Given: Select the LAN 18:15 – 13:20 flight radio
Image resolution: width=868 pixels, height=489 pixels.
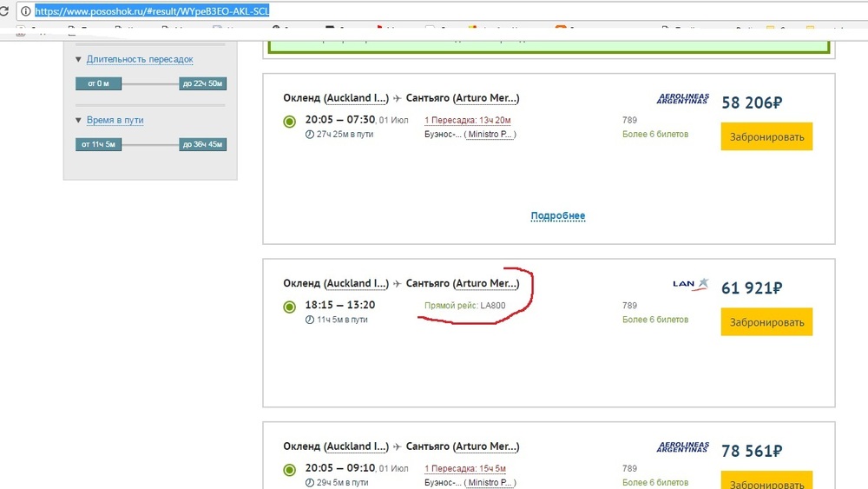Looking at the screenshot, I should (290, 307).
